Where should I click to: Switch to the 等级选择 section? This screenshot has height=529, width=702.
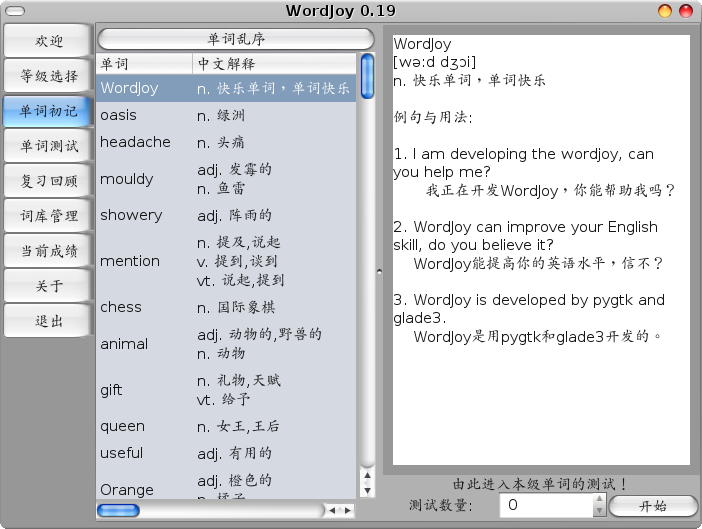pyautogui.click(x=48, y=76)
